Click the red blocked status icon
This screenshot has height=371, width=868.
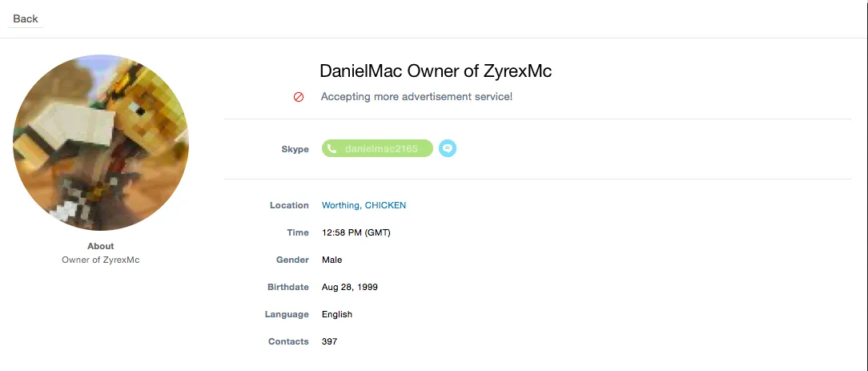click(x=299, y=97)
